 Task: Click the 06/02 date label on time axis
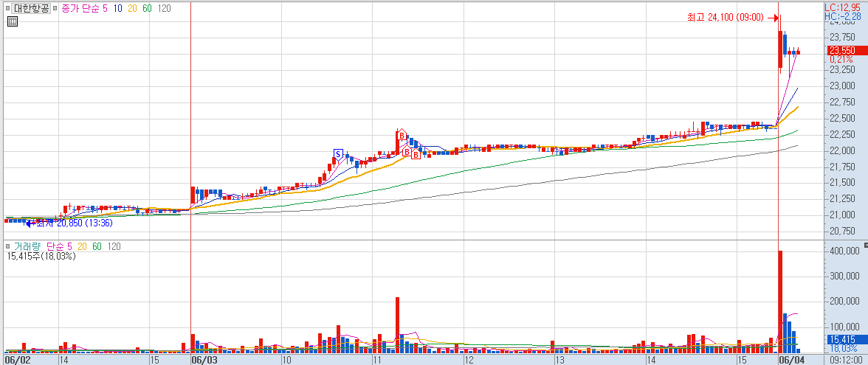coord(19,360)
